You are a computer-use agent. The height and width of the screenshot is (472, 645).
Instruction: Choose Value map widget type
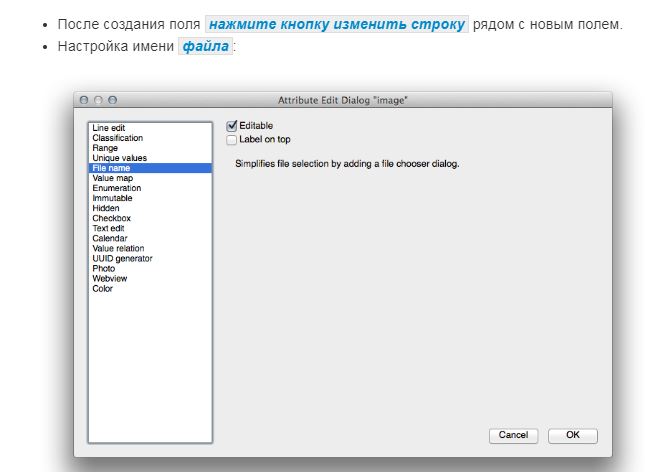pos(150,178)
